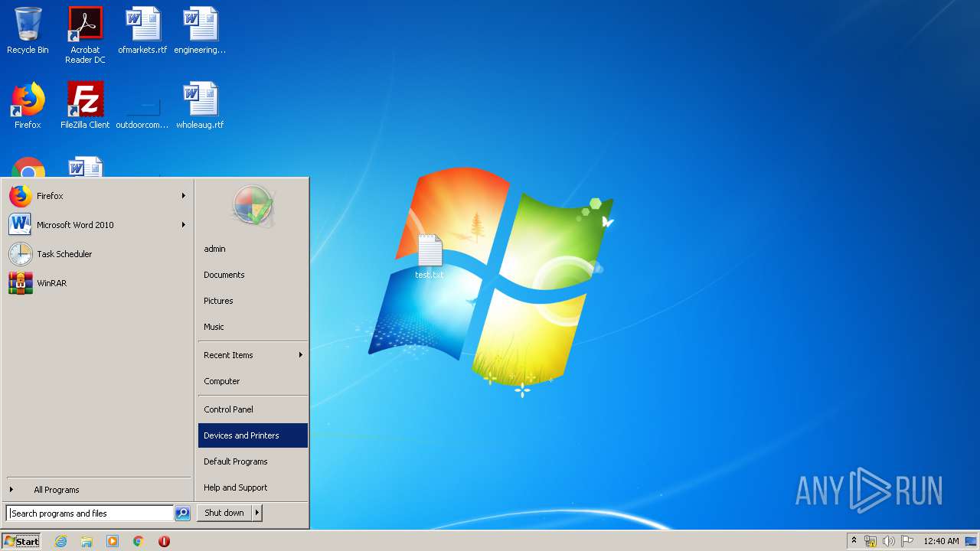Expand Microsoft Word 2010 jump list arrow

pos(184,225)
